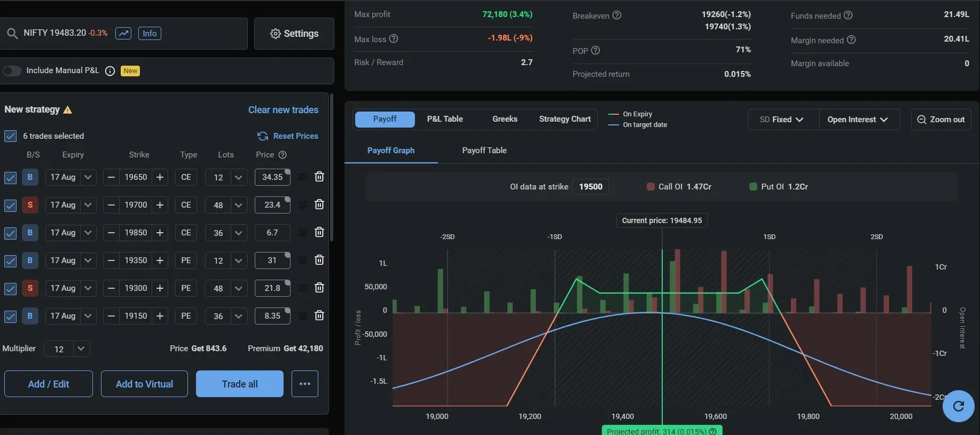Open Max loss help icon
The height and width of the screenshot is (435, 980).
coord(394,38)
